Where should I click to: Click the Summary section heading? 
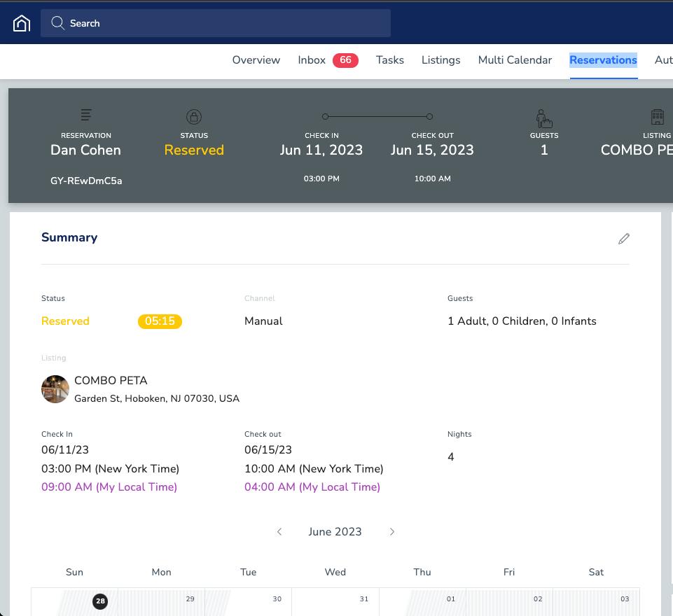[69, 237]
